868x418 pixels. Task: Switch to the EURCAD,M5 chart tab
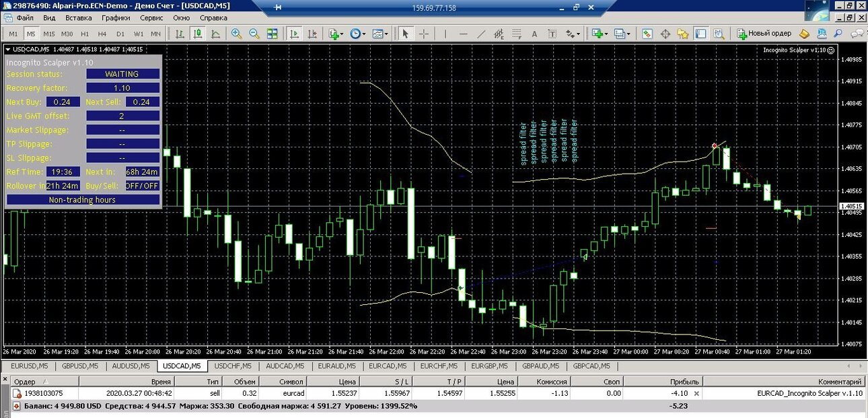click(386, 366)
